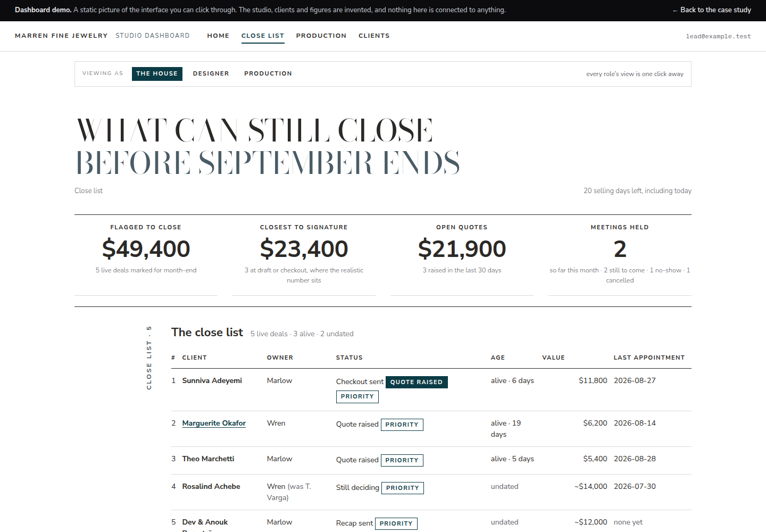This screenshot has height=532, width=766.
Task: Follow the Back to the case study link
Action: pos(712,10)
